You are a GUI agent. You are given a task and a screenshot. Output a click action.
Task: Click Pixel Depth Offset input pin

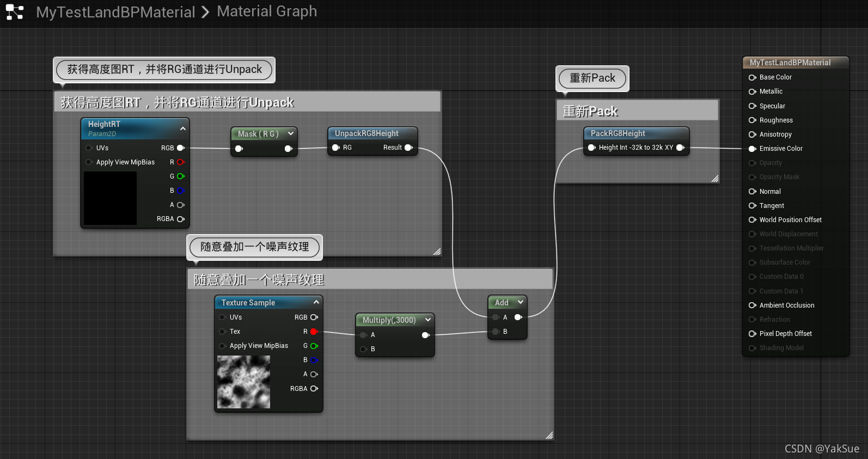[x=753, y=334]
